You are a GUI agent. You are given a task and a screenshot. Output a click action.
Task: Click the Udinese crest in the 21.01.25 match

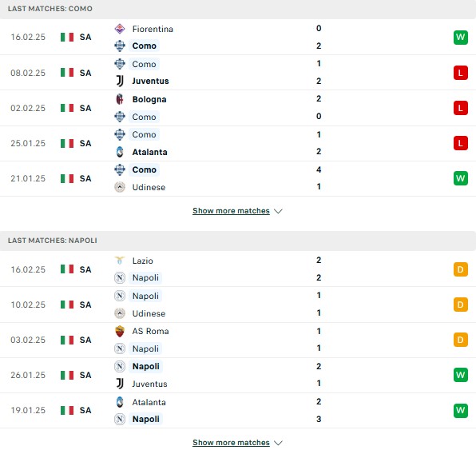120,187
